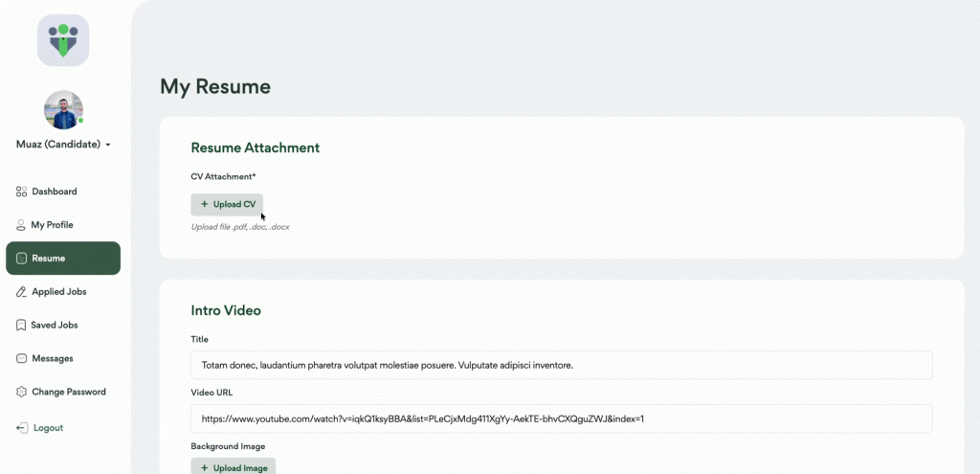Click the Applied Jobs pencil icon
The height and width of the screenshot is (474, 980).
21,292
